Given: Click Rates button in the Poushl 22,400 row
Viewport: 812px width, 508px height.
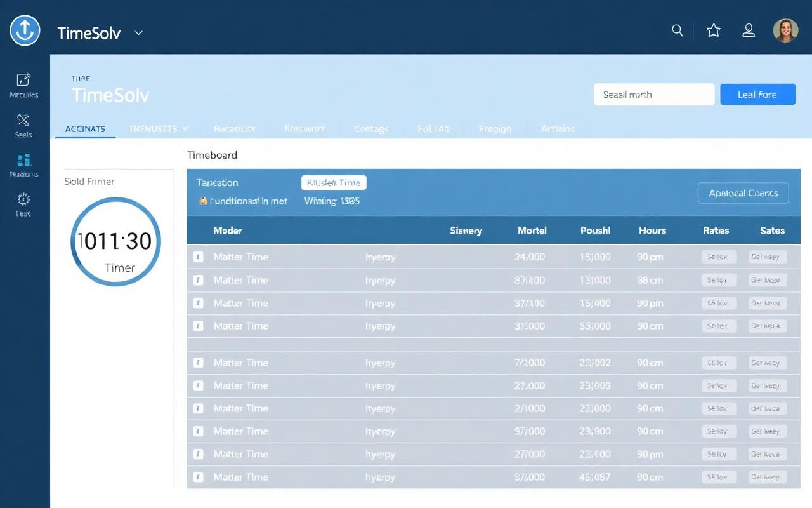Looking at the screenshot, I should click(x=719, y=454).
